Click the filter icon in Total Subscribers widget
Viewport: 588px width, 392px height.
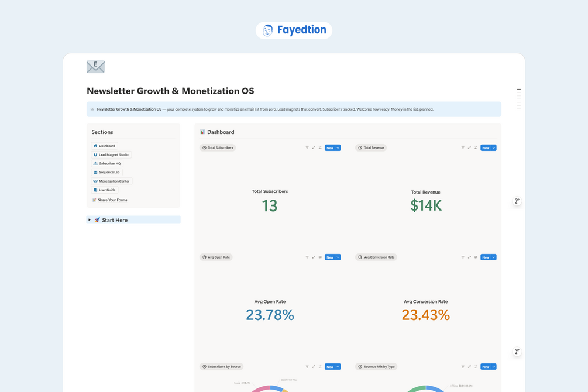tap(307, 148)
